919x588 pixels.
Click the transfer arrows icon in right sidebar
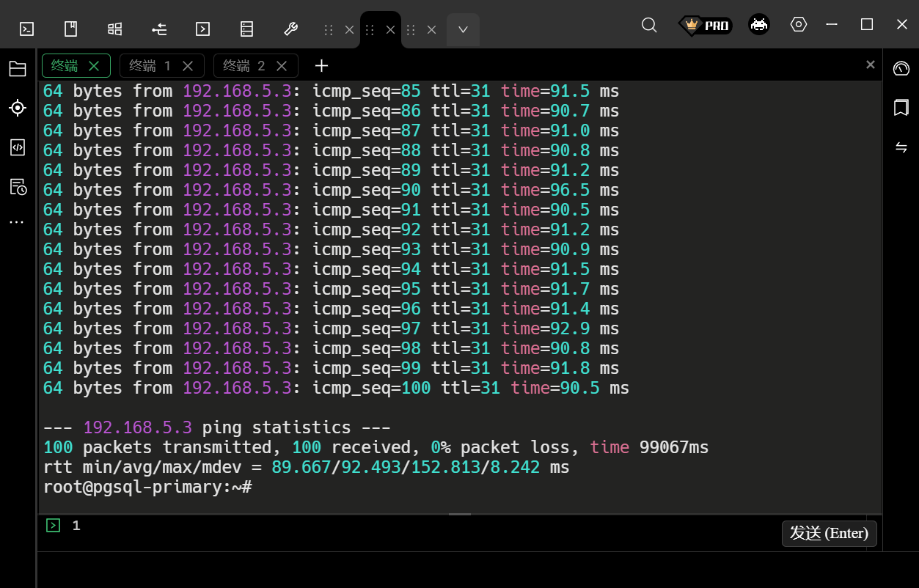click(x=901, y=147)
